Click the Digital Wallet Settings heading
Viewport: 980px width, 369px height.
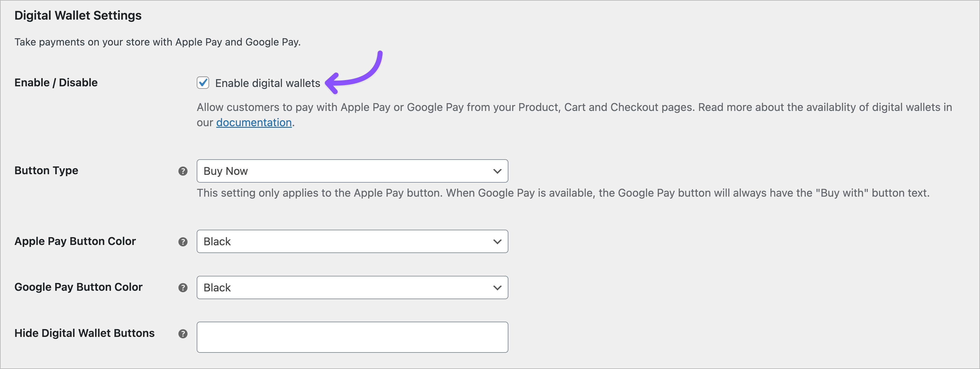tap(78, 15)
